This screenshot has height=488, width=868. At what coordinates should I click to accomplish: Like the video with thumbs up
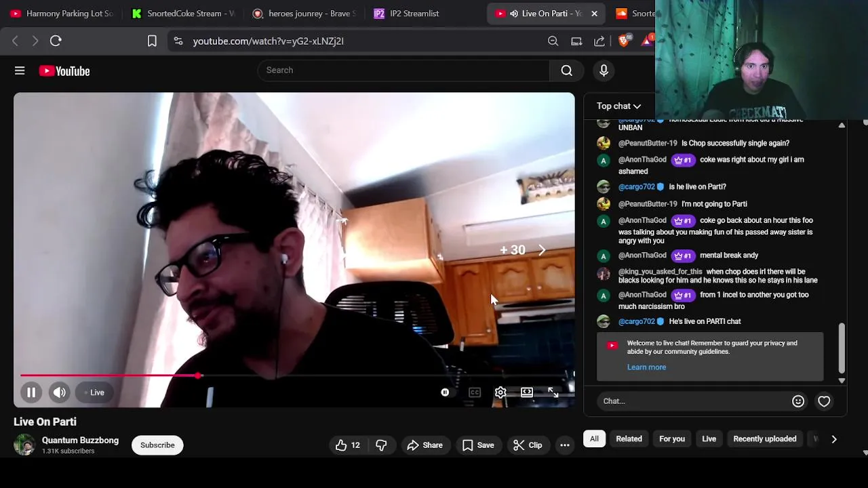(x=347, y=445)
